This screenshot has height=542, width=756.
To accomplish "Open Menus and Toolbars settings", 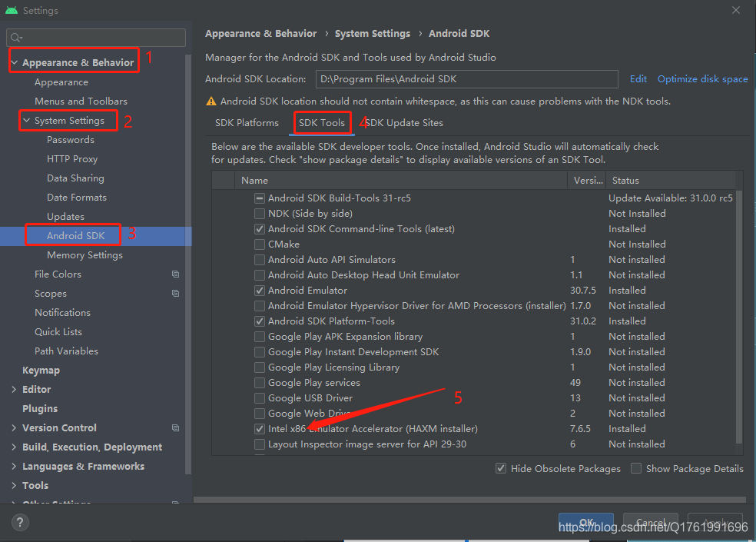I will (x=81, y=101).
